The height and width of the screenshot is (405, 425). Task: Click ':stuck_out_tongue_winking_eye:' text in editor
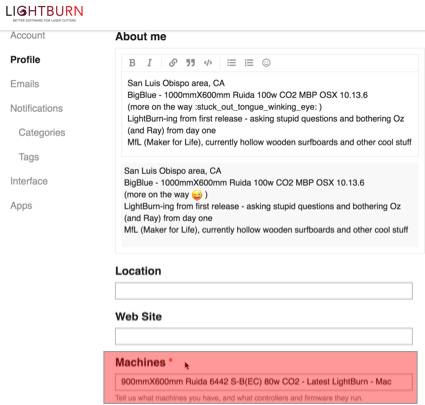pos(256,107)
